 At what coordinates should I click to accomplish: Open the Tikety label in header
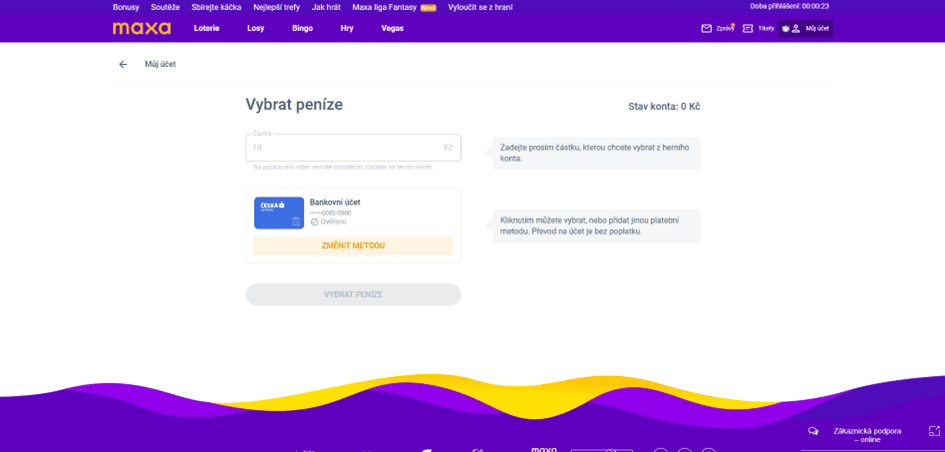tap(766, 28)
